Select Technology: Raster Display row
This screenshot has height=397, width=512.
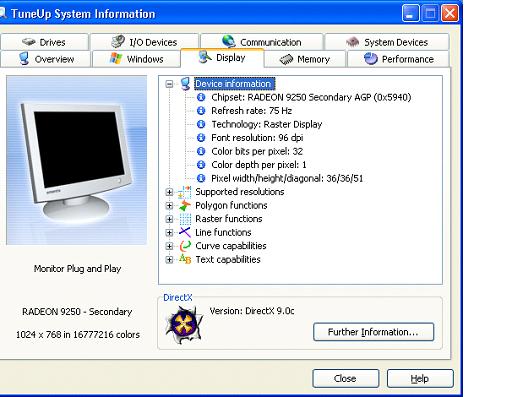[267, 124]
